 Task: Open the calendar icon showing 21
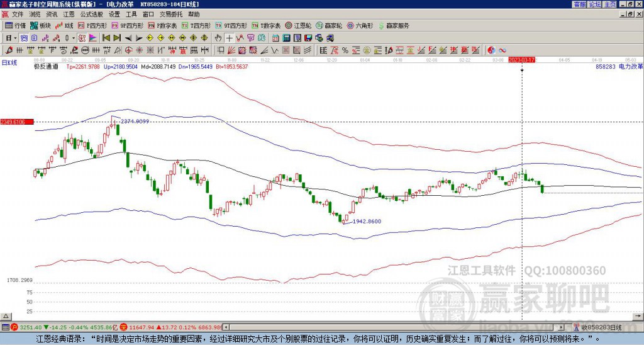point(275,38)
